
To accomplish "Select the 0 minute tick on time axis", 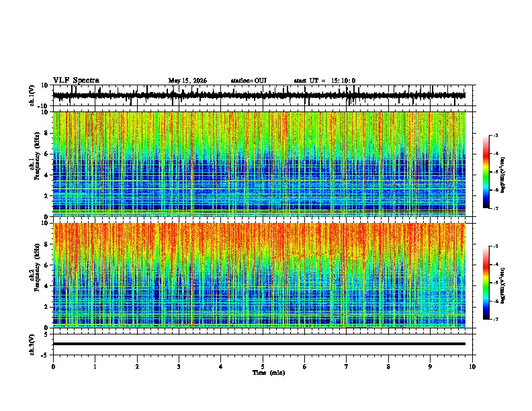I will [53, 367].
